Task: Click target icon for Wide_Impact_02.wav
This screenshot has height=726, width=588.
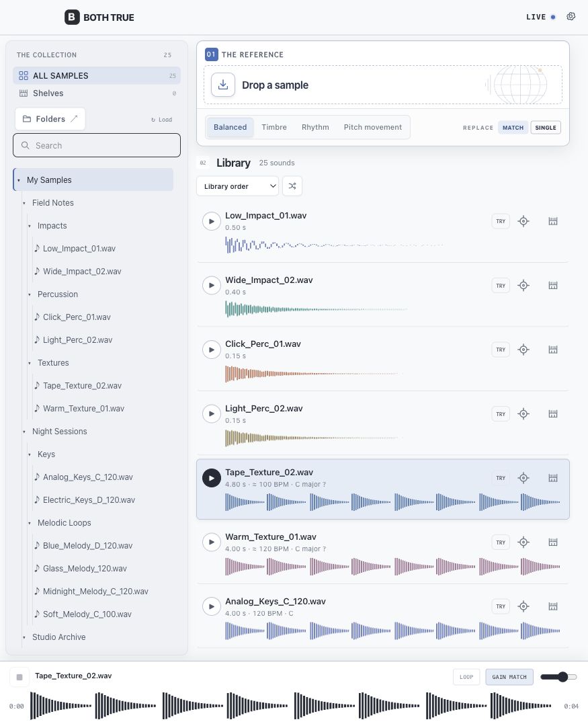Action: click(x=523, y=285)
